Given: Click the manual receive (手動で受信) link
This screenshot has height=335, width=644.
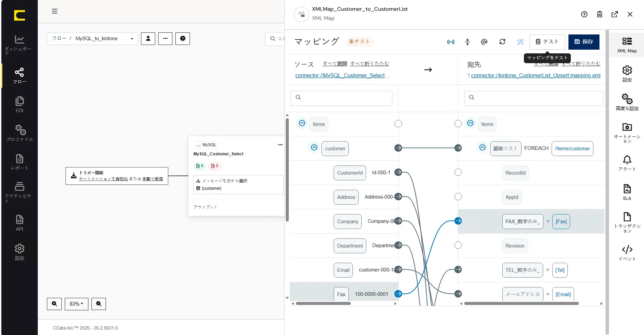Looking at the screenshot, I should tap(152, 179).
